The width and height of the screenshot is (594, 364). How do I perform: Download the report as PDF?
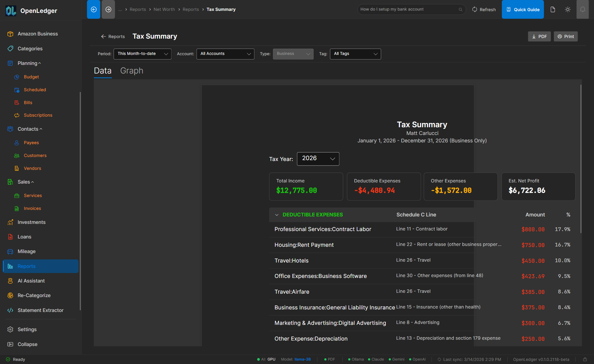tap(539, 36)
